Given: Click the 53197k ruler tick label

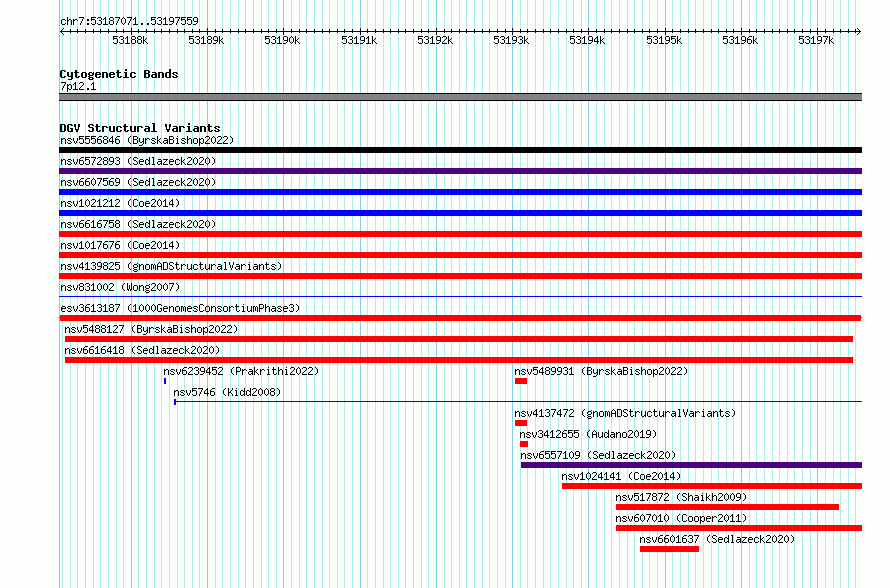Looking at the screenshot, I should point(816,40).
